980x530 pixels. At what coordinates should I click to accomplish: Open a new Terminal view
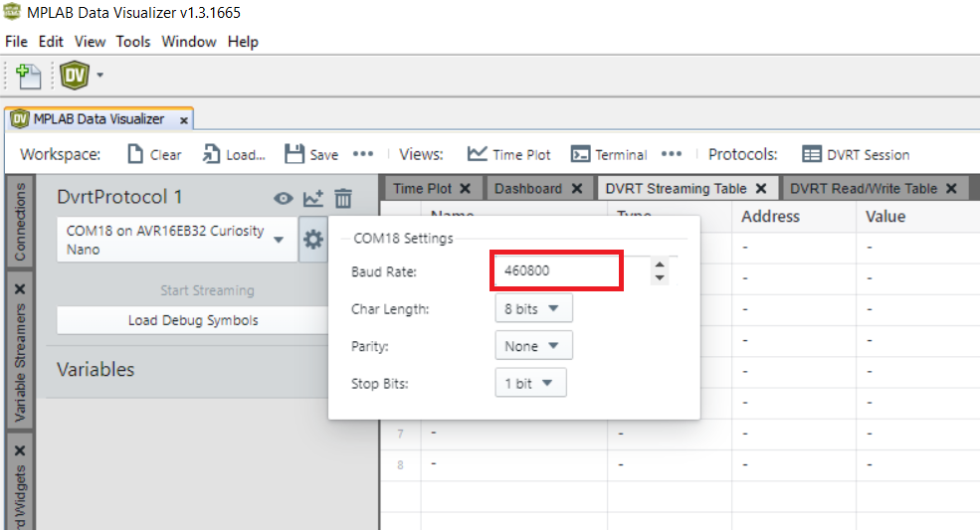click(609, 154)
